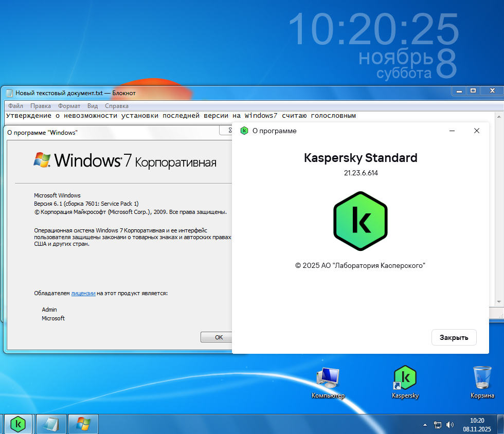The image size is (504, 434).
Task: Click the Windows 7 flag logo
Action: click(x=42, y=159)
